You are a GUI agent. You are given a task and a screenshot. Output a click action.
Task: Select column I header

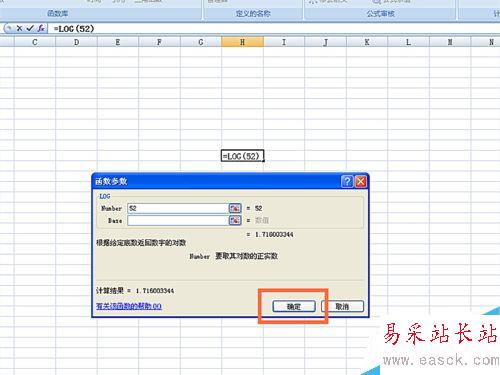(x=284, y=42)
